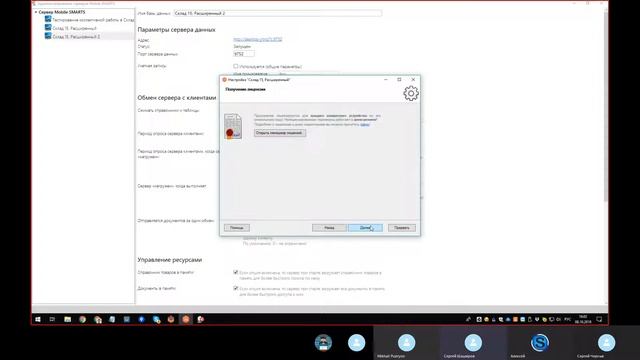The height and width of the screenshot is (360, 640).
Task: Click the icon of 'Тестирование коллективной работы' database
Action: tap(48, 19)
